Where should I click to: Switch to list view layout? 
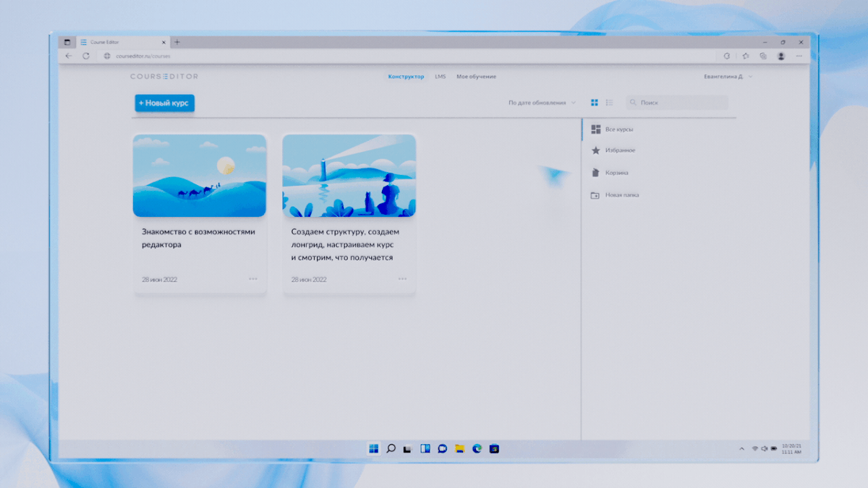[609, 103]
